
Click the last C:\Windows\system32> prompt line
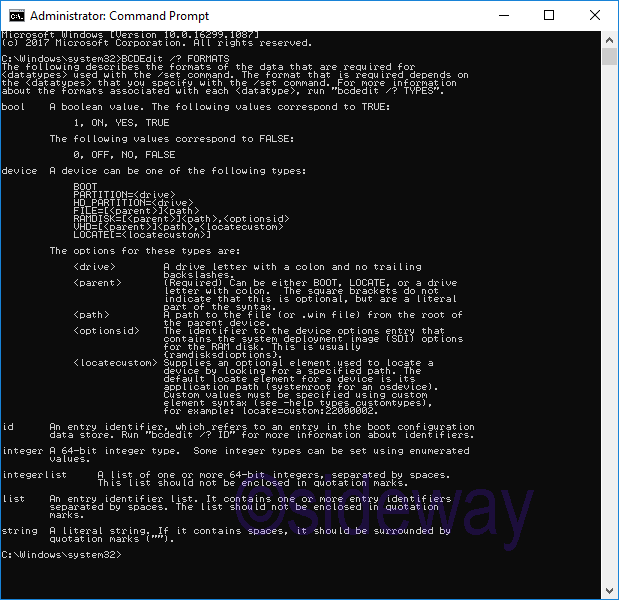(60, 555)
